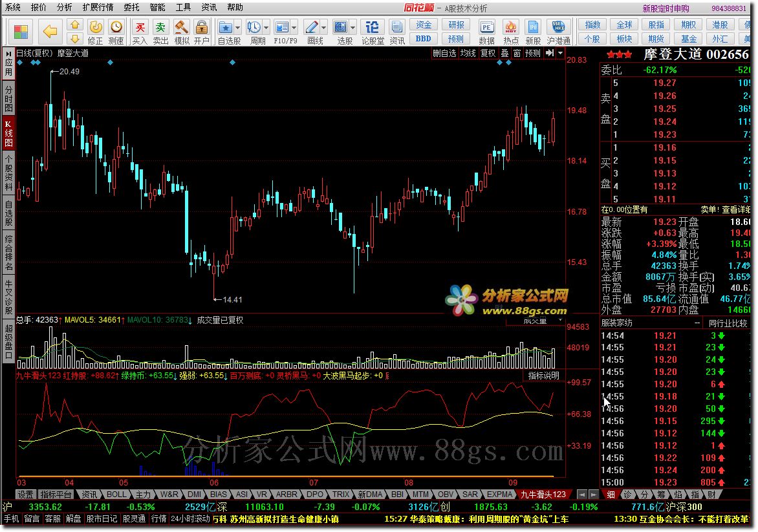The height and width of the screenshot is (532, 758).
Task: Select the BOLL indicator tab
Action: (x=116, y=495)
